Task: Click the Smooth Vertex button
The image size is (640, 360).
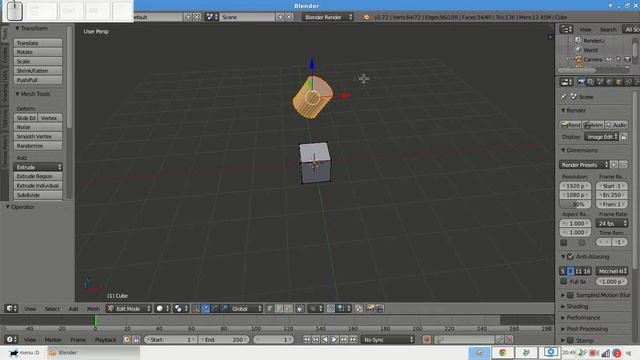Action: 38,136
